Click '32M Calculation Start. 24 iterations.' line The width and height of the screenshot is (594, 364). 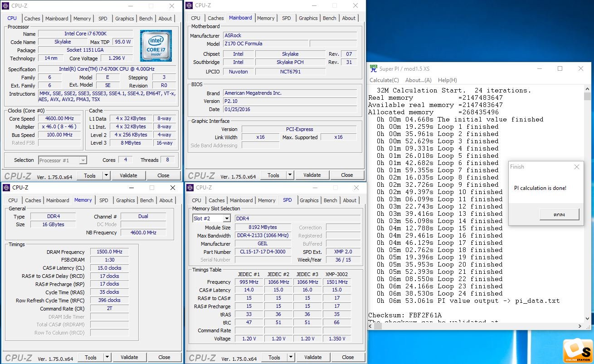pos(454,90)
